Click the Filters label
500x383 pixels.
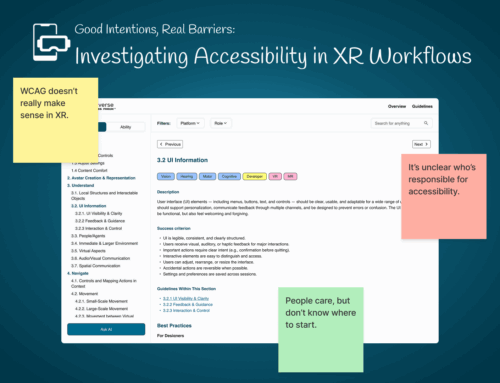(164, 123)
